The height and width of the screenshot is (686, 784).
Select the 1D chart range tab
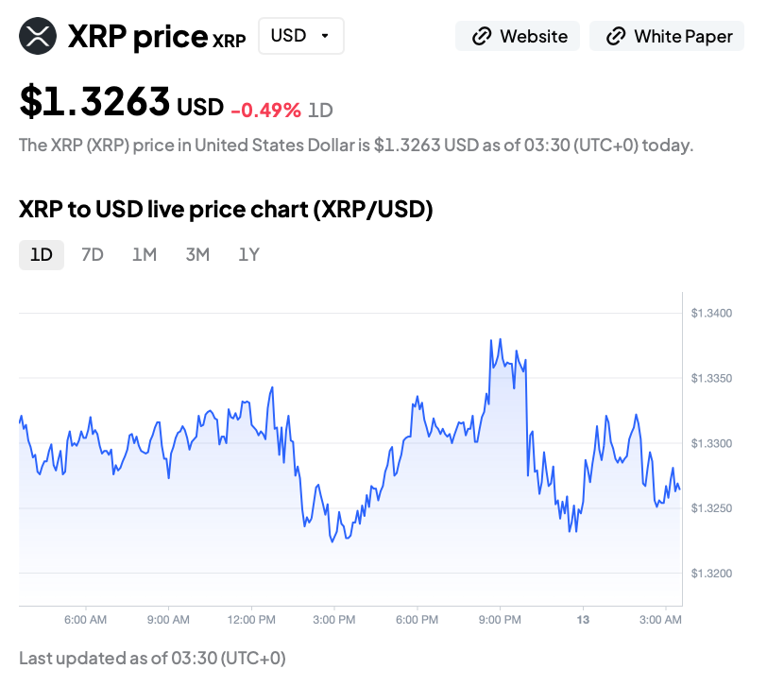[x=42, y=254]
